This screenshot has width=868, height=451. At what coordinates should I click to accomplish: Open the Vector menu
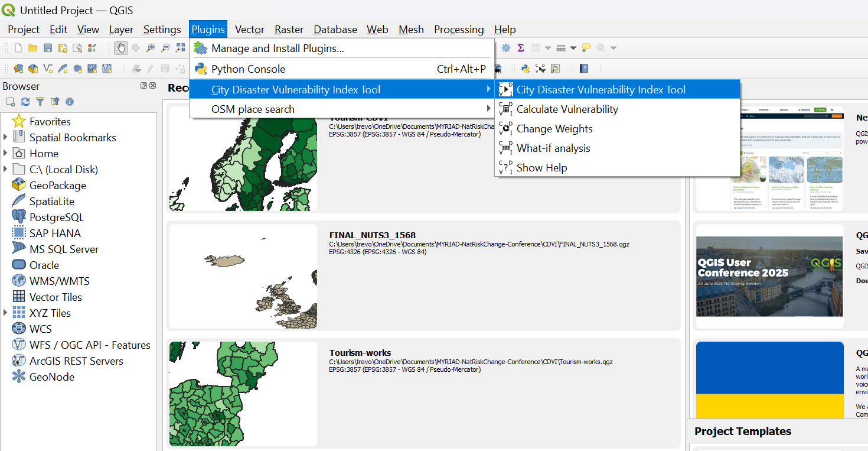pos(250,29)
